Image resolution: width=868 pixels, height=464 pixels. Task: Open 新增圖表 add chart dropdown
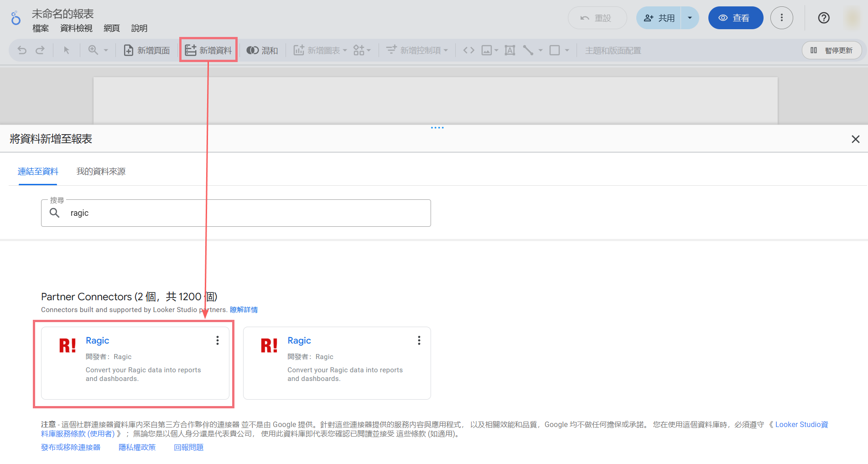pos(320,50)
